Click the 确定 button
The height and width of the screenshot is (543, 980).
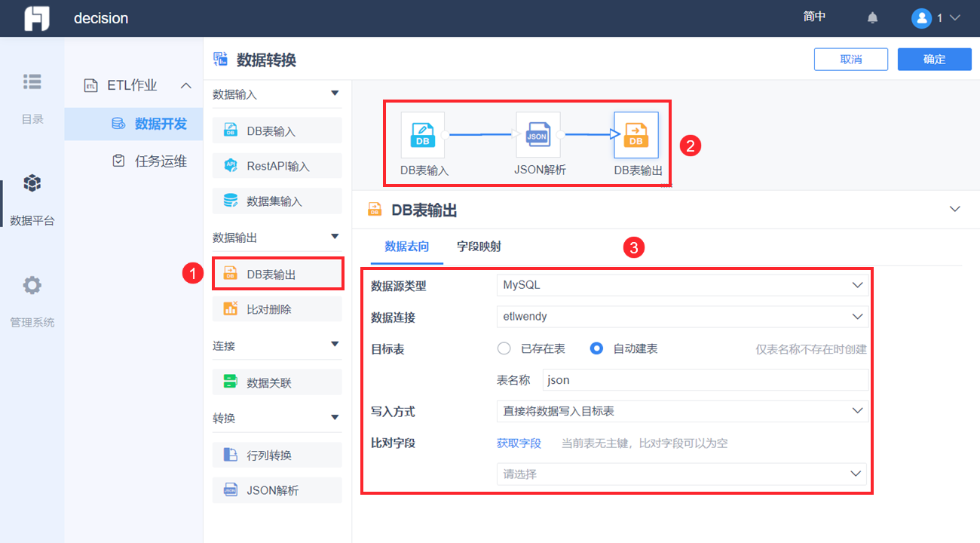click(935, 60)
